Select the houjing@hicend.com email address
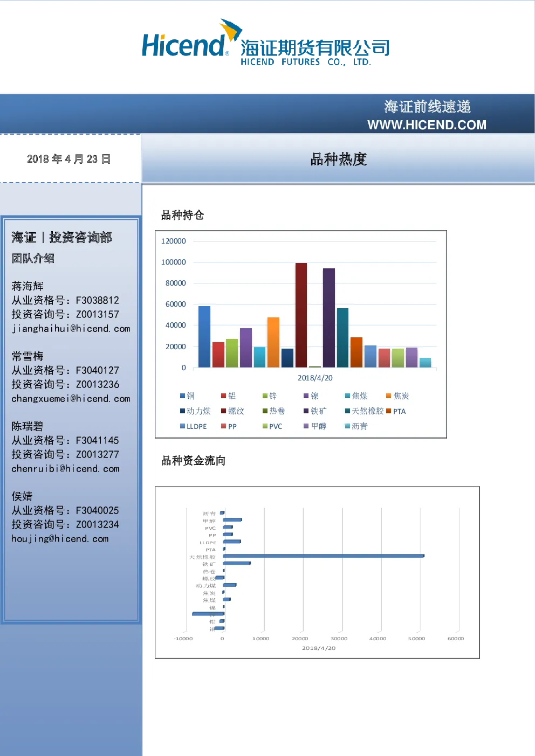 60,539
